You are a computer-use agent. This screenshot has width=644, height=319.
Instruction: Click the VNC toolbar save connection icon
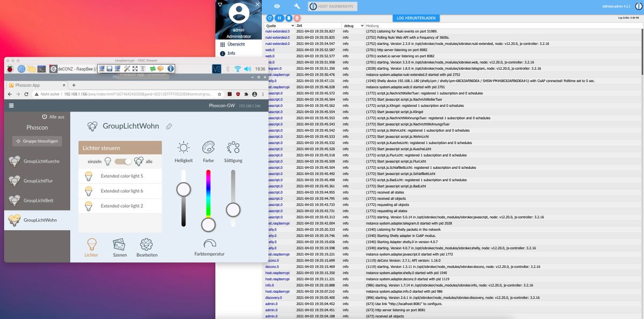click(109, 69)
